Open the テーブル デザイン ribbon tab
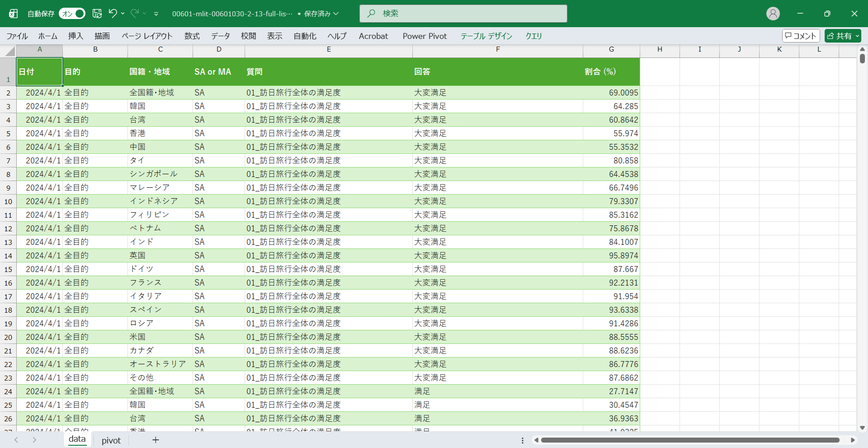This screenshot has width=868, height=448. [486, 36]
